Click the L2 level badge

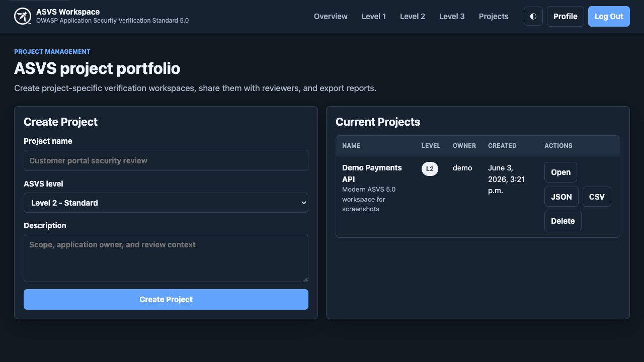430,169
